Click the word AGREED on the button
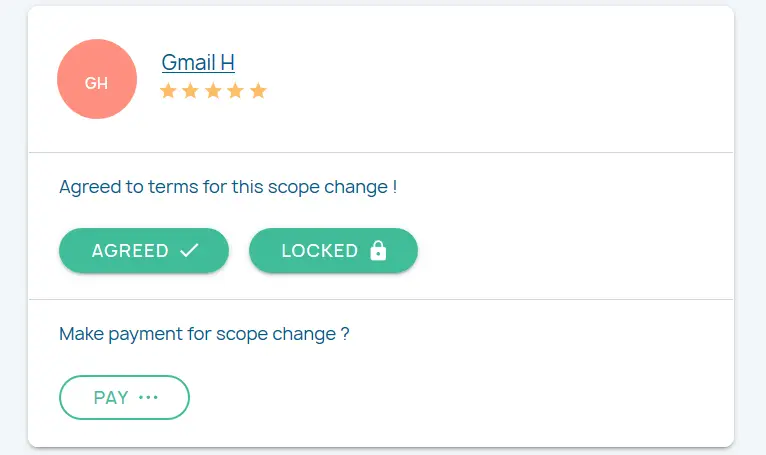The width and height of the screenshot is (766, 455). pos(130,251)
